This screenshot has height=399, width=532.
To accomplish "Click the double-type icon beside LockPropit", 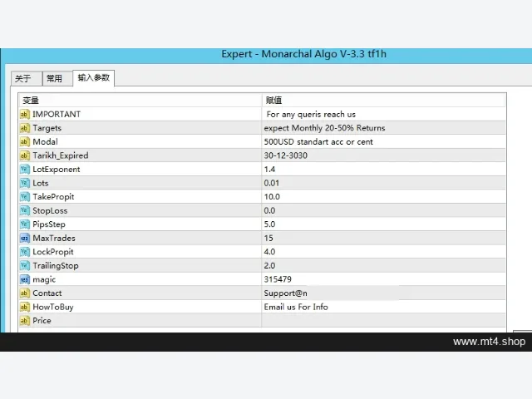I will (25, 252).
